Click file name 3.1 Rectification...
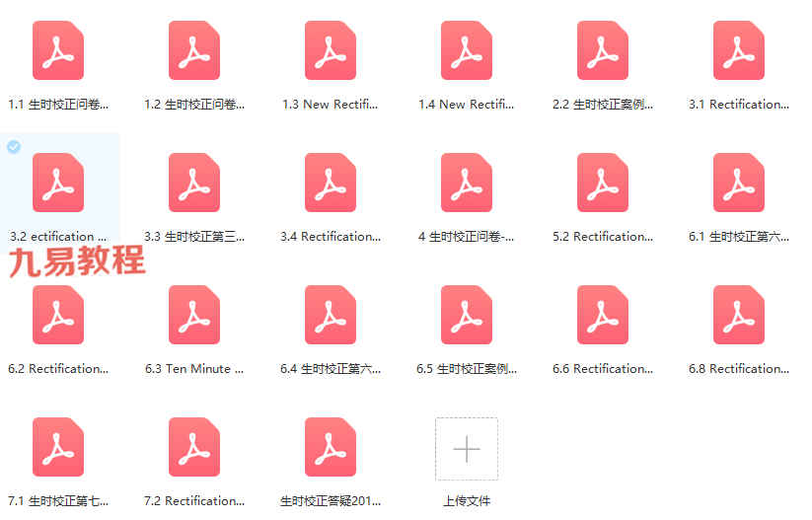The width and height of the screenshot is (812, 520). point(739,105)
